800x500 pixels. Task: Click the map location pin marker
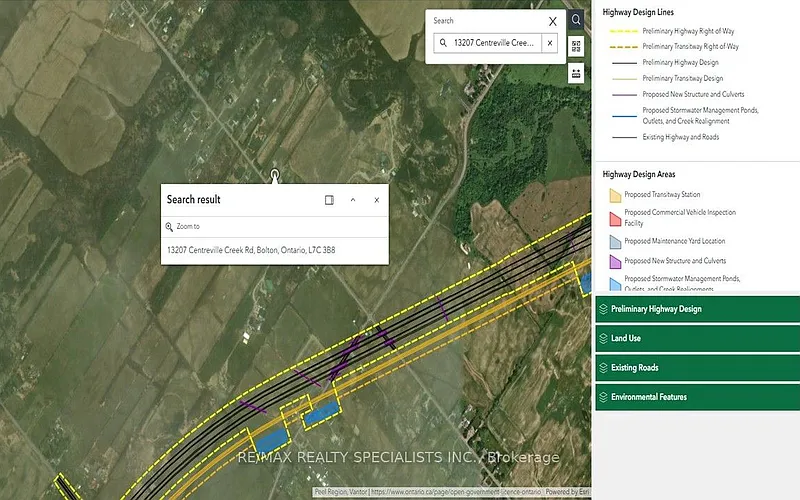coord(274,175)
